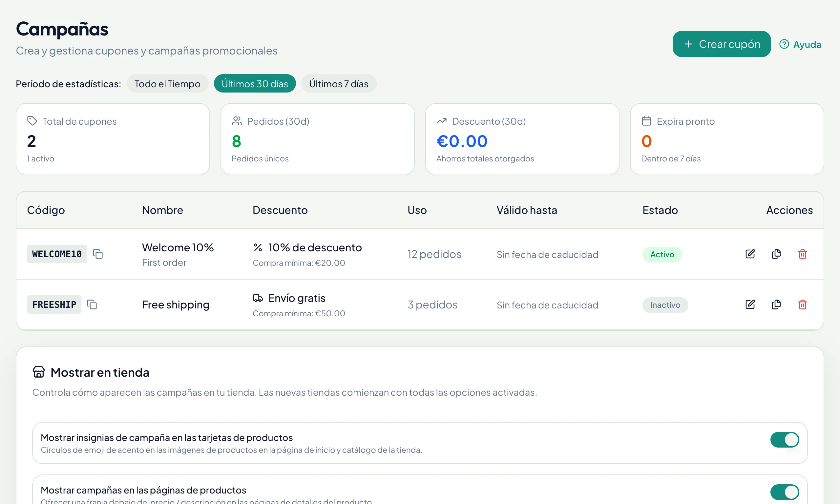Click the Estado column header
The height and width of the screenshot is (504, 840).
660,210
